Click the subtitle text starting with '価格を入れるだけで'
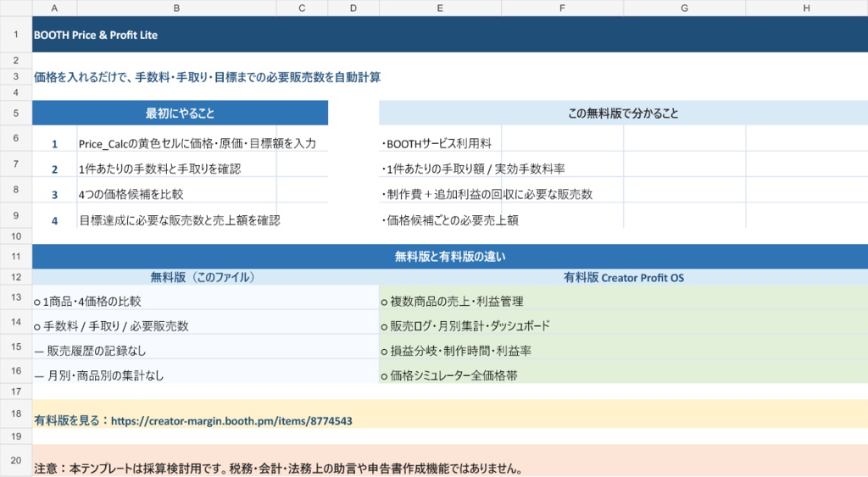868x477 pixels. point(207,77)
